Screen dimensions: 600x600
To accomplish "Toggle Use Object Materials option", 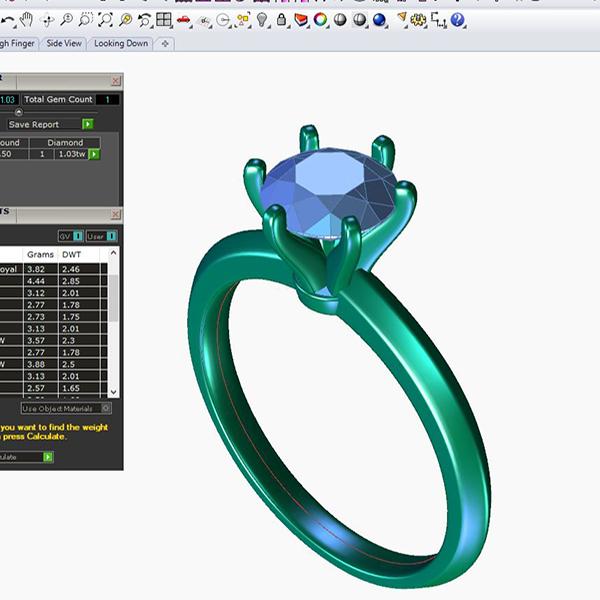I will 66,408.
